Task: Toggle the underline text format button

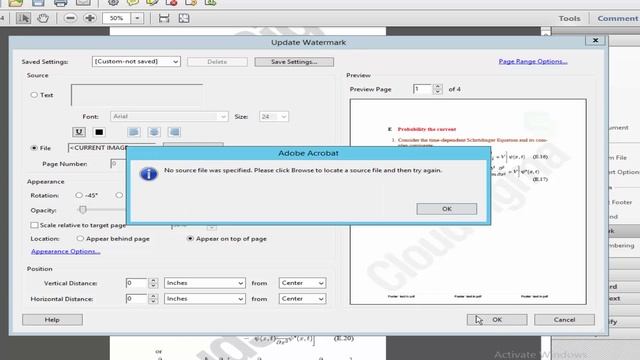Action: pyautogui.click(x=79, y=132)
